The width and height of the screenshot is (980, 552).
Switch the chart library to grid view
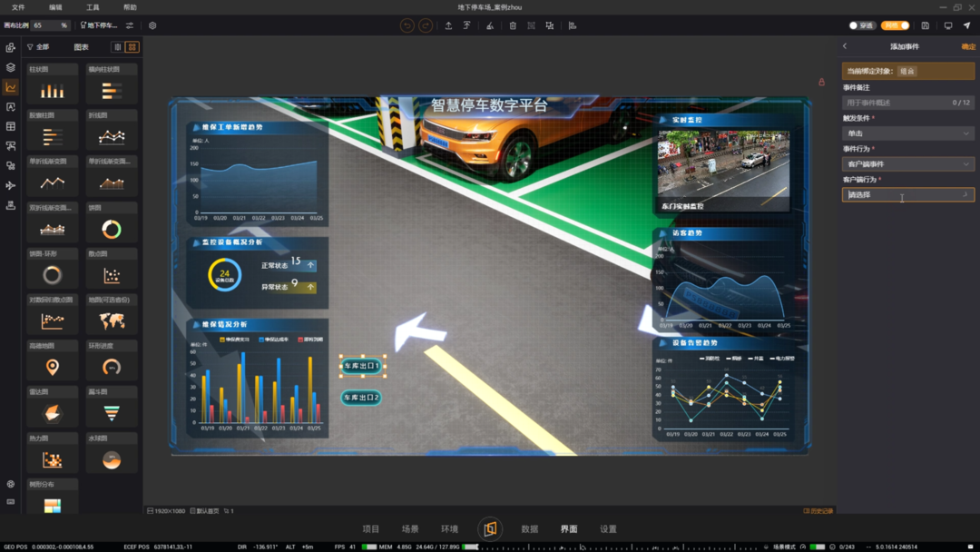click(132, 47)
